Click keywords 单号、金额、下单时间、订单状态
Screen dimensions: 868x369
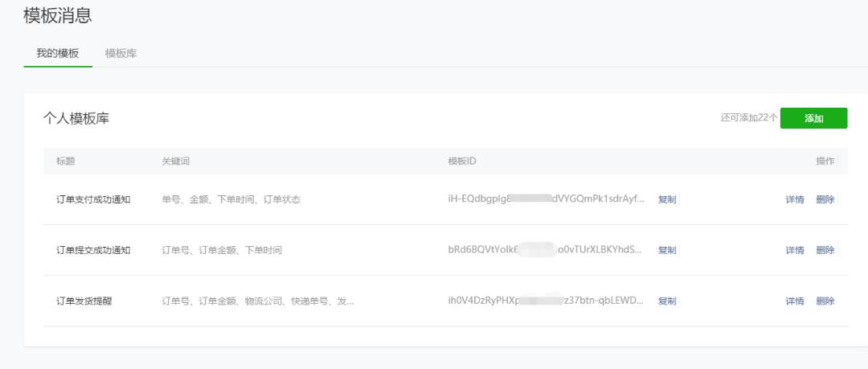tap(231, 199)
